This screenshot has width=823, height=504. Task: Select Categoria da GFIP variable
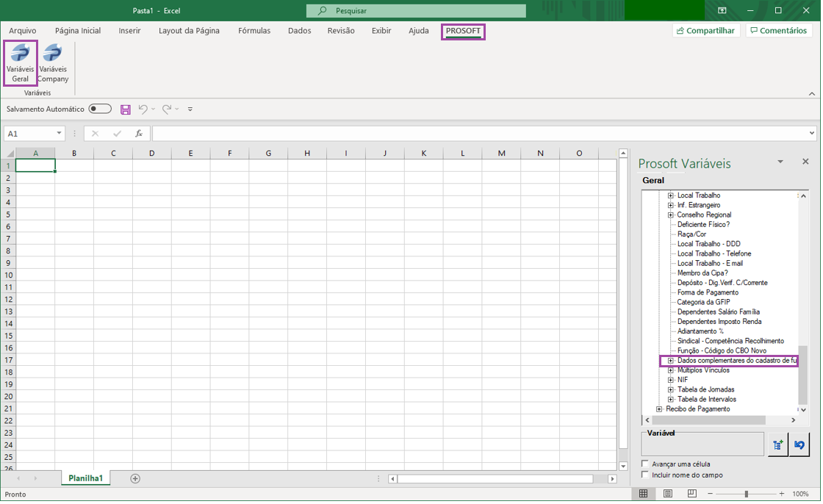click(703, 303)
